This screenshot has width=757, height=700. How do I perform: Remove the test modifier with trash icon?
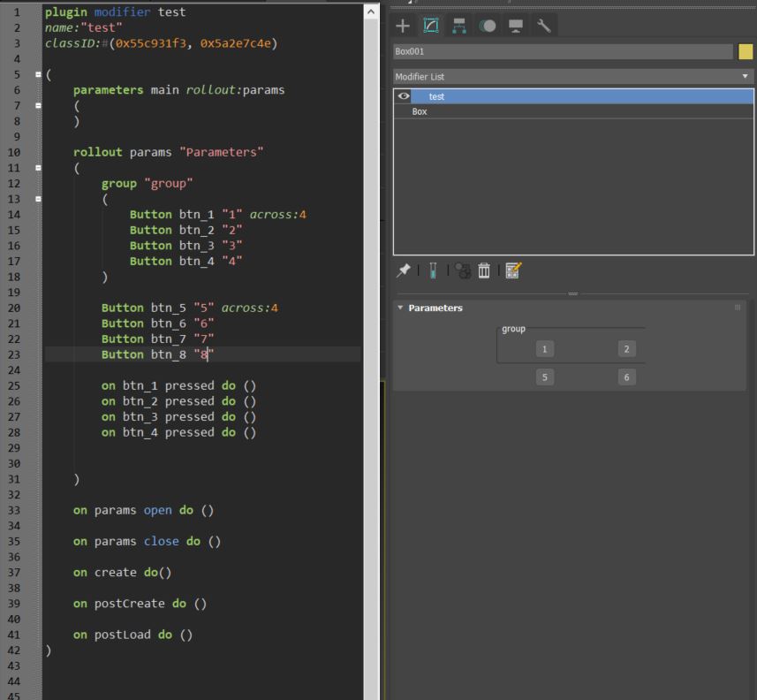483,270
